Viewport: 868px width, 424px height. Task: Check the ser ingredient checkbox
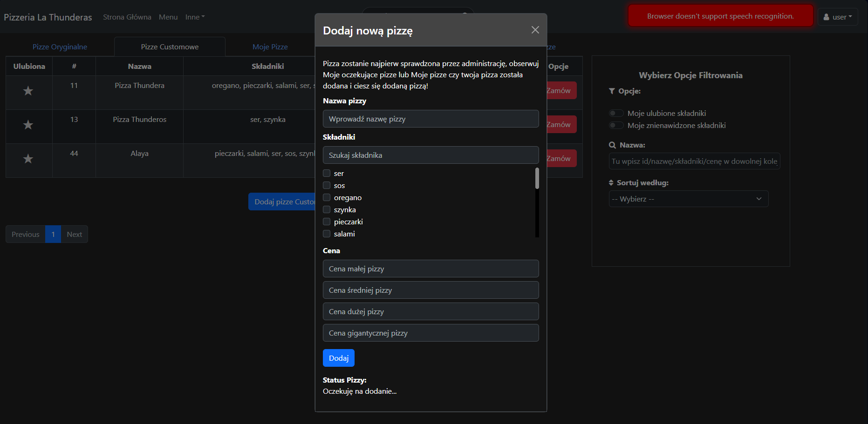click(327, 173)
